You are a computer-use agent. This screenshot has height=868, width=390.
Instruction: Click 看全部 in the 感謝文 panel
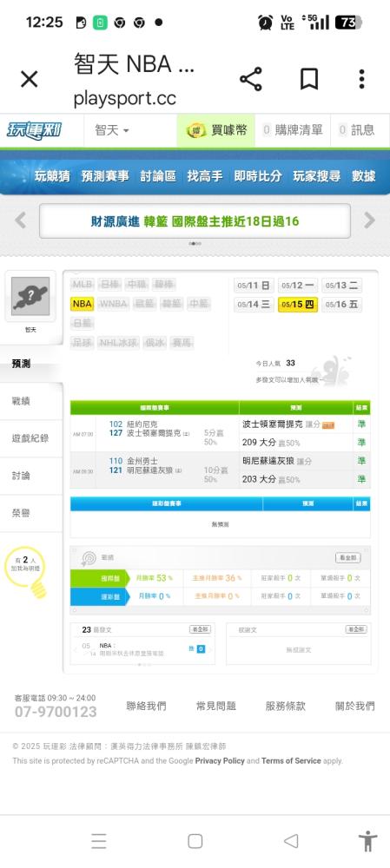click(x=355, y=629)
